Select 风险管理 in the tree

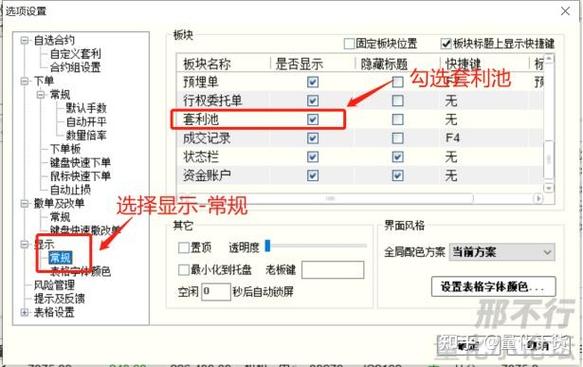[x=54, y=285]
